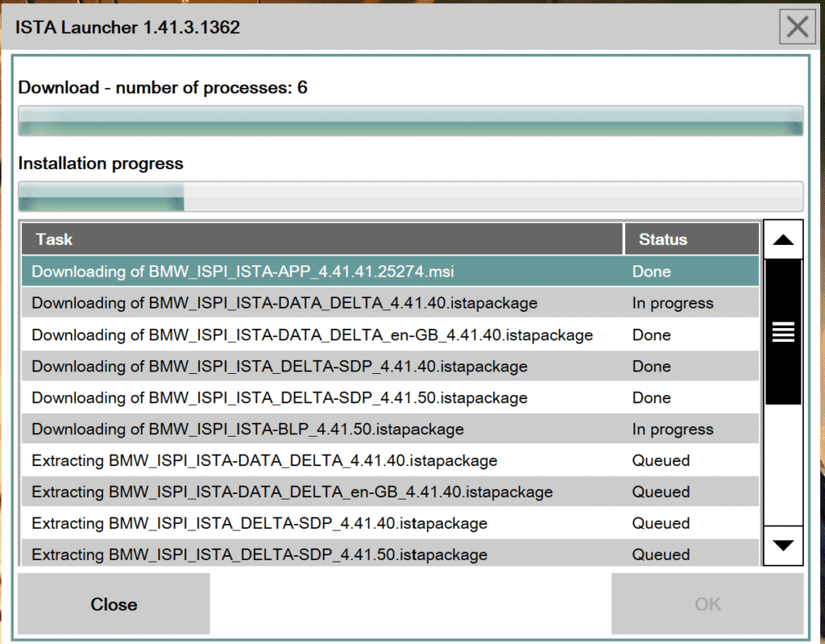Viewport: 825px width, 644px height.
Task: Select the queued Extracting DATA_DELTA 4.41.40 row
Action: tap(322, 460)
